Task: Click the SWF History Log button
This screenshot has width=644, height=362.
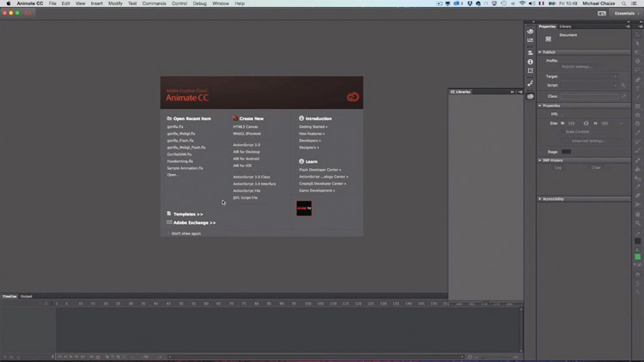Action: (x=558, y=168)
